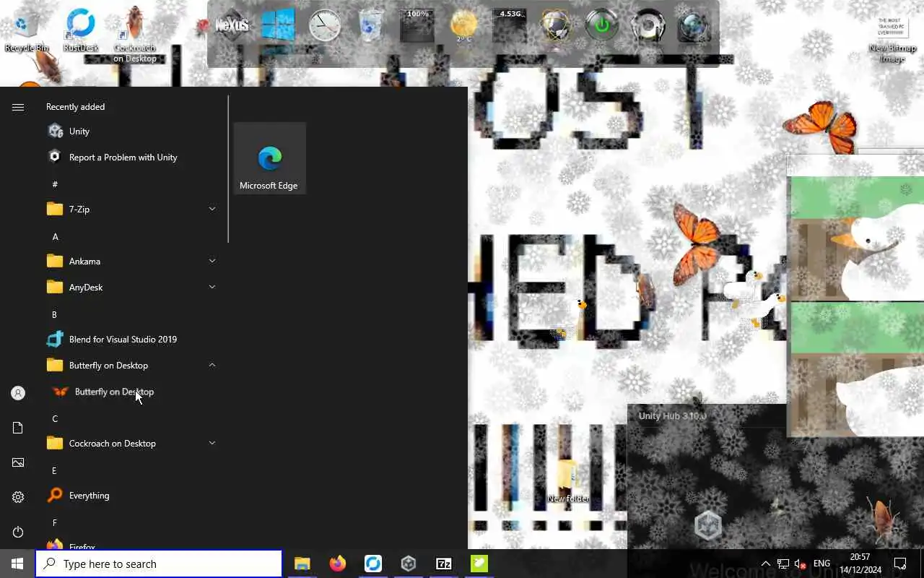
Task: Select the New folder on the desktop
Action: pos(567,481)
